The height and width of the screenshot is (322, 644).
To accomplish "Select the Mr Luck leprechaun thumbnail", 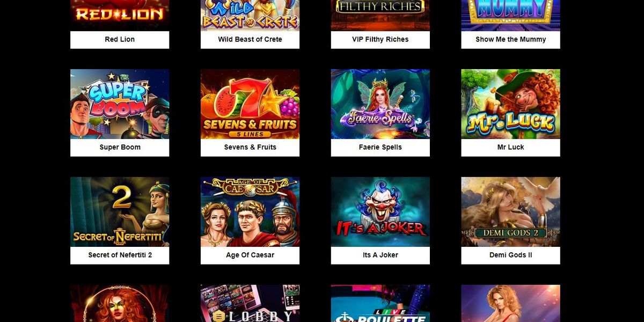I will (510, 104).
